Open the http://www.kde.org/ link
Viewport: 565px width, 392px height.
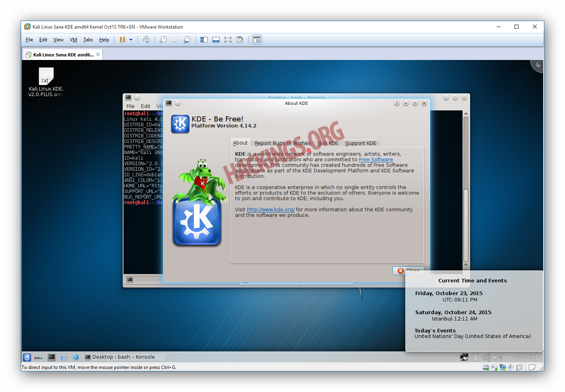271,210
